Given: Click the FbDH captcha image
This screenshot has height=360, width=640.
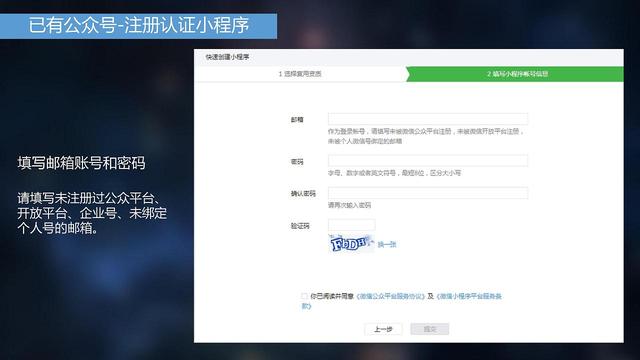Looking at the screenshot, I should click(351, 244).
